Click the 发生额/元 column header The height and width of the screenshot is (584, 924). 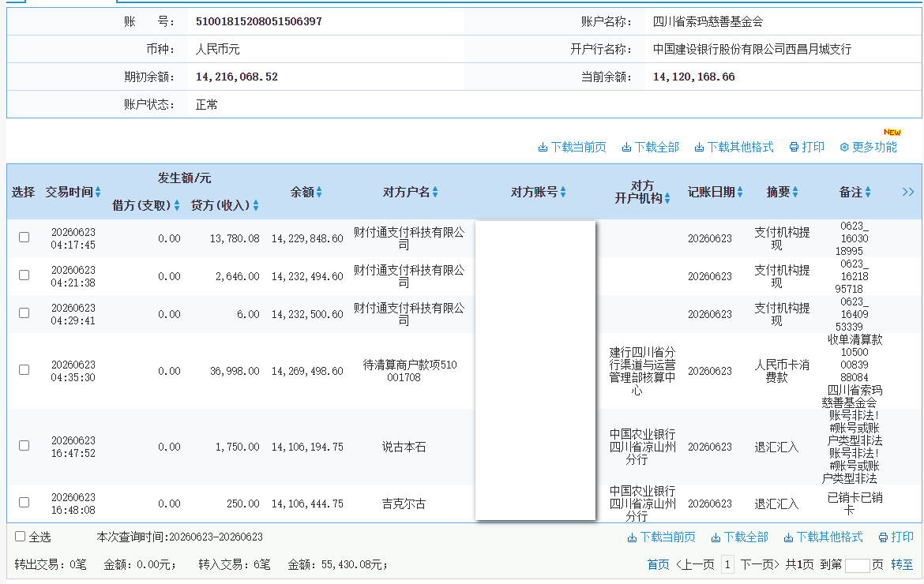[184, 178]
